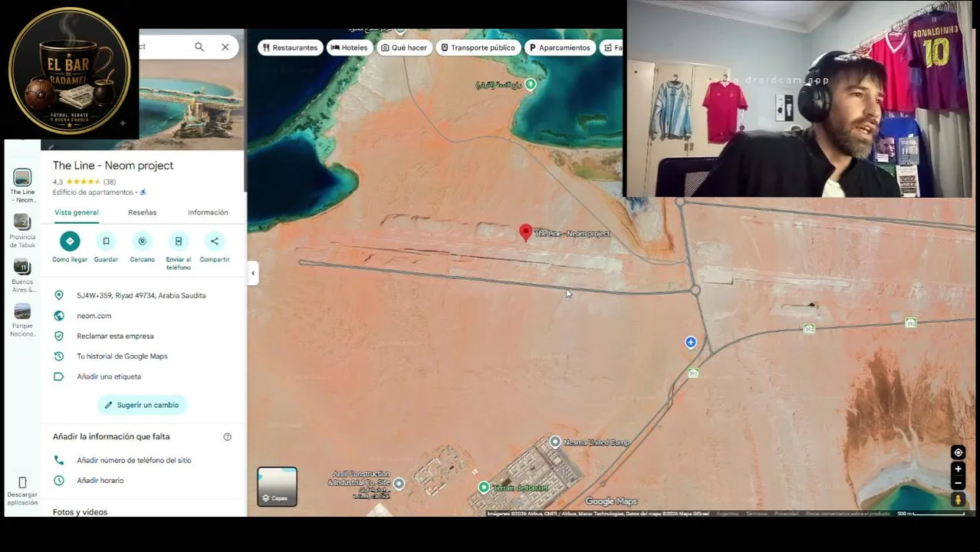Viewport: 980px width, 552px height.
Task: Click the Guardar bookmark icon
Action: 106,242
